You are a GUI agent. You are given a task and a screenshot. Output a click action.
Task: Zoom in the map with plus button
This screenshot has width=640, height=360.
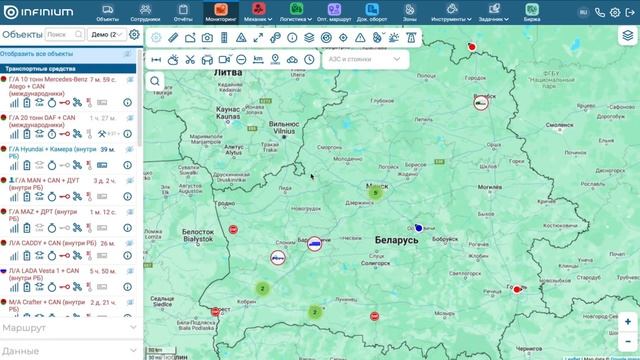(x=628, y=322)
